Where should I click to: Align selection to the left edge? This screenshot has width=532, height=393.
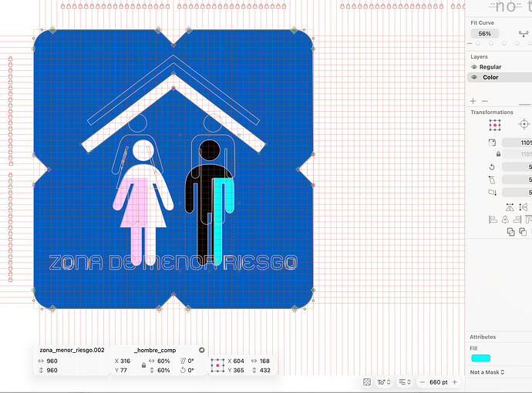tap(493, 220)
